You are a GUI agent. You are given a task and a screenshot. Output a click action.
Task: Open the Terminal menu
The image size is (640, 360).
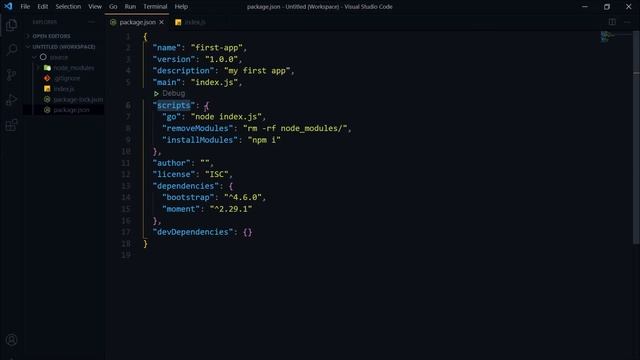155,7
